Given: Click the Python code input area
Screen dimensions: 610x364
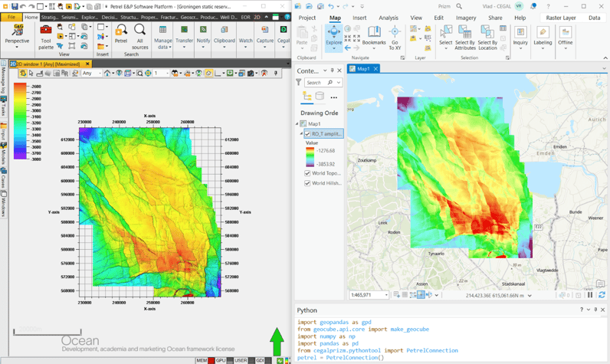Looking at the screenshot, I should click(451, 340).
